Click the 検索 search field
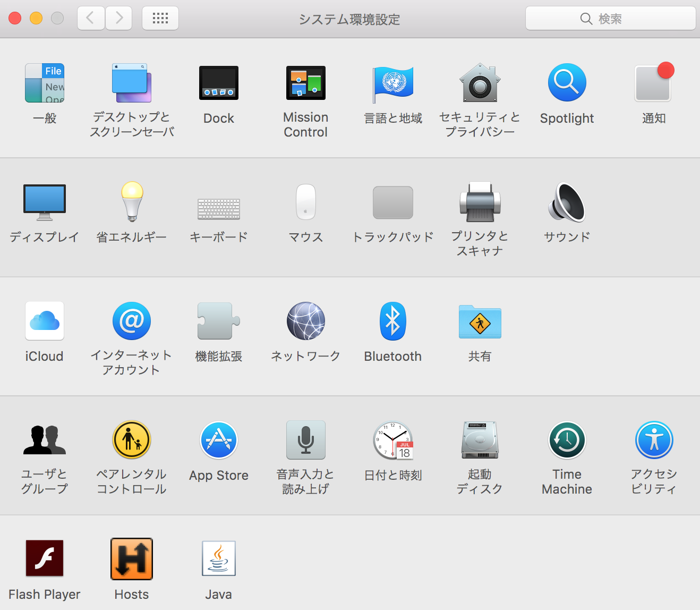The width and height of the screenshot is (700, 610). click(611, 19)
